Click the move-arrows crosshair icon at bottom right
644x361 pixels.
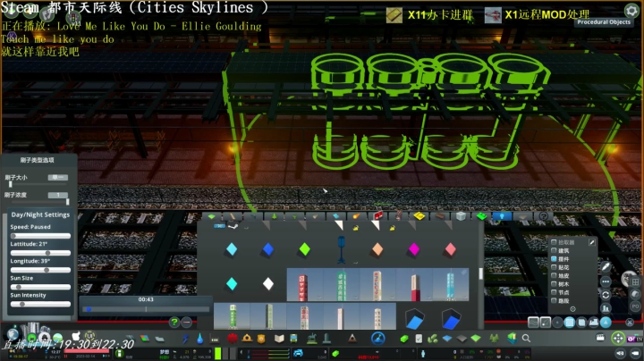[x=618, y=338]
